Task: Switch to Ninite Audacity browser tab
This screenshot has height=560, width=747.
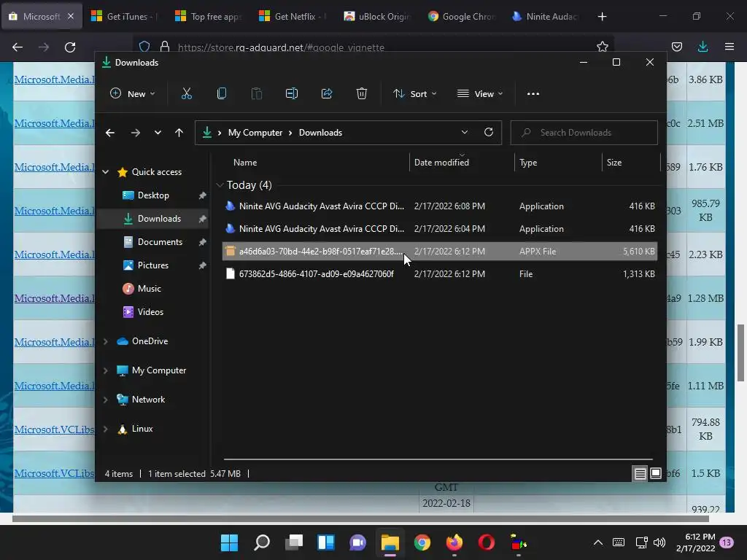Action: tap(543, 16)
